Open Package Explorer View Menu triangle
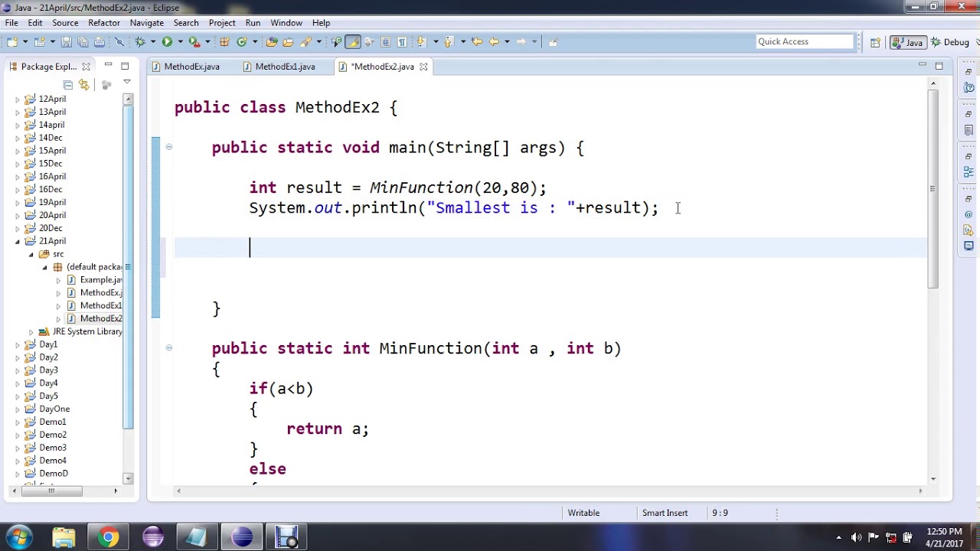Viewport: 980px width, 551px height. 126,83
